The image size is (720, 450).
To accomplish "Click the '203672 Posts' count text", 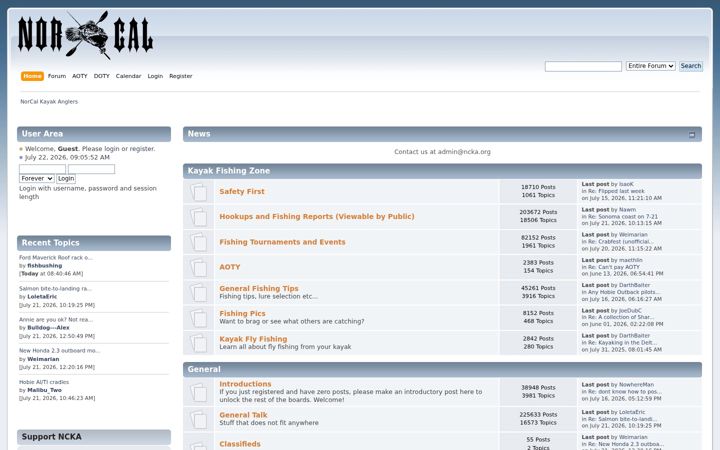I will [538, 212].
